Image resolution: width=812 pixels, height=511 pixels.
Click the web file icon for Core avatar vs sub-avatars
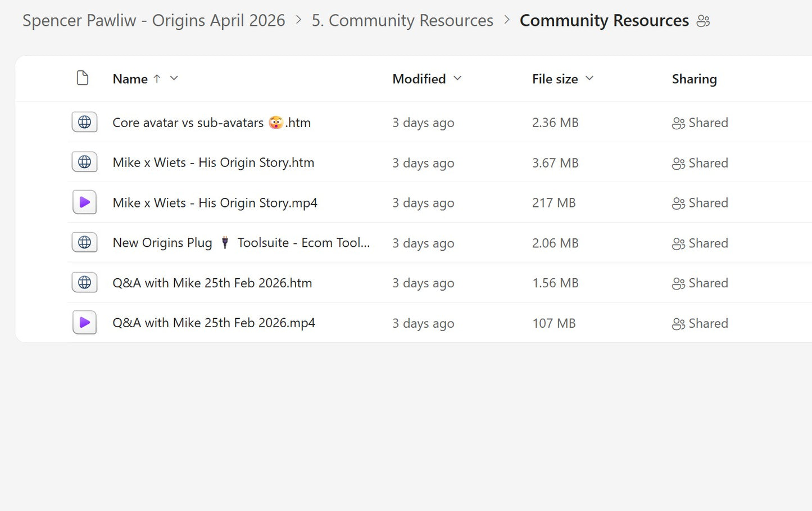[x=84, y=122]
